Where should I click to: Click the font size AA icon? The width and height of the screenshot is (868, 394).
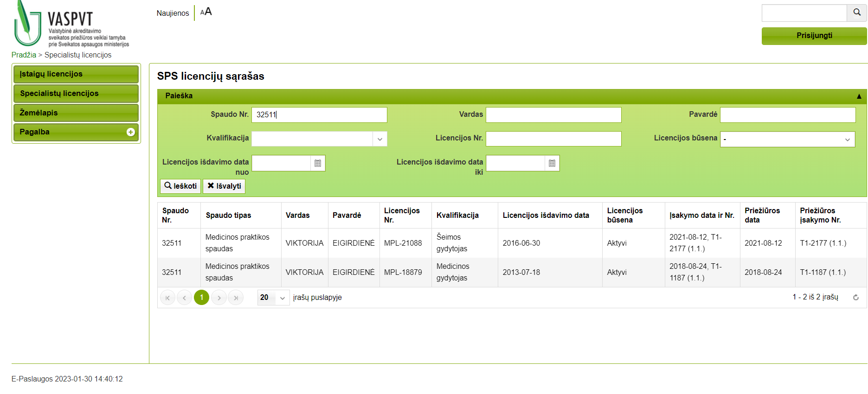(x=206, y=12)
